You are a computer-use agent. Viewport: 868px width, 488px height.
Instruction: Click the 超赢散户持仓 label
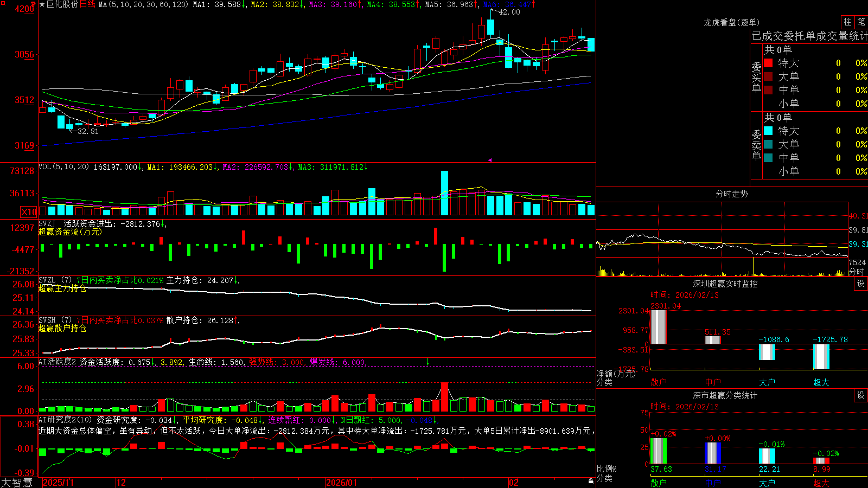62,328
